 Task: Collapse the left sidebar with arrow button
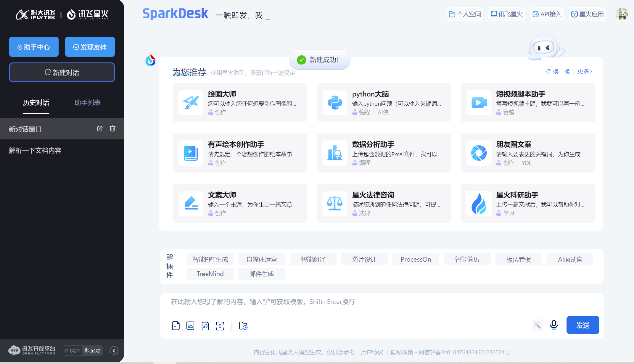114,351
